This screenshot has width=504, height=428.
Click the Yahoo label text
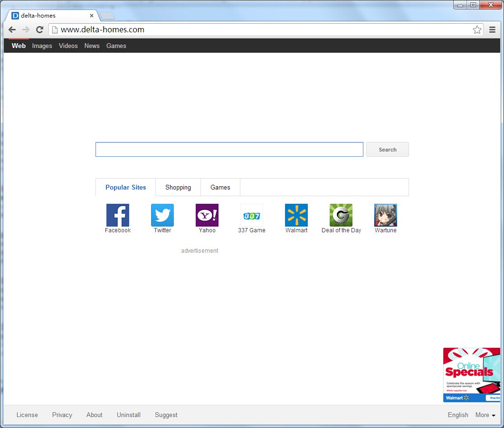click(x=207, y=230)
